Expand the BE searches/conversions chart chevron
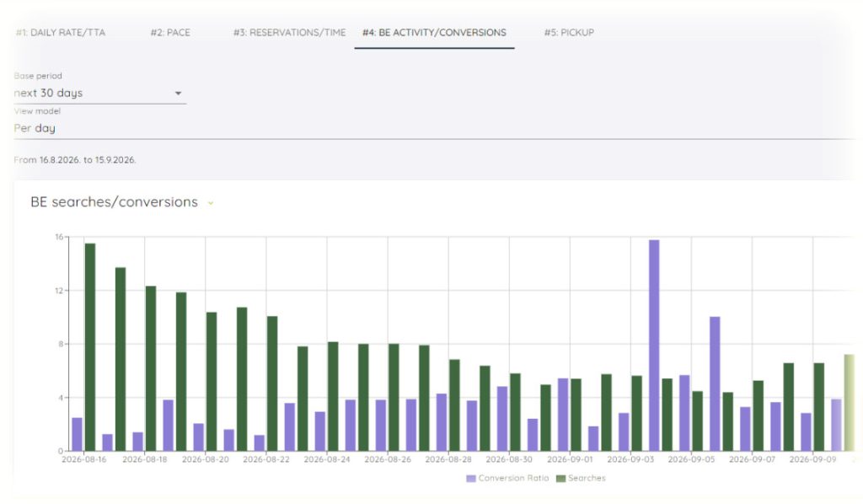 tap(210, 203)
